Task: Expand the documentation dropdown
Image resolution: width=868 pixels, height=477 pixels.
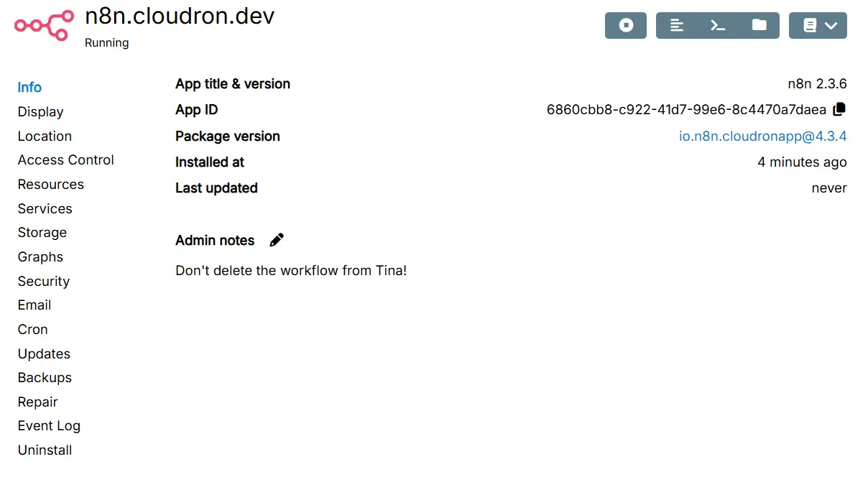Action: 818,25
